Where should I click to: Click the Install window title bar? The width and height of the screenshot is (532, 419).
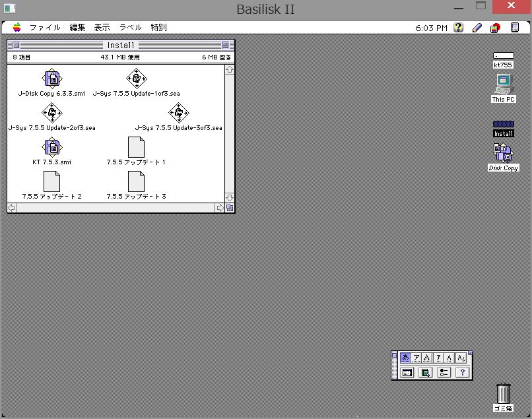pos(121,45)
